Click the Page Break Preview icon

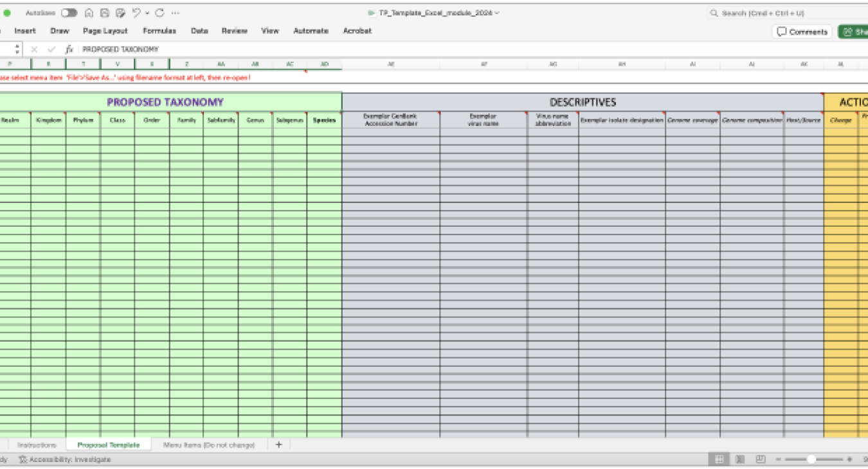761,459
